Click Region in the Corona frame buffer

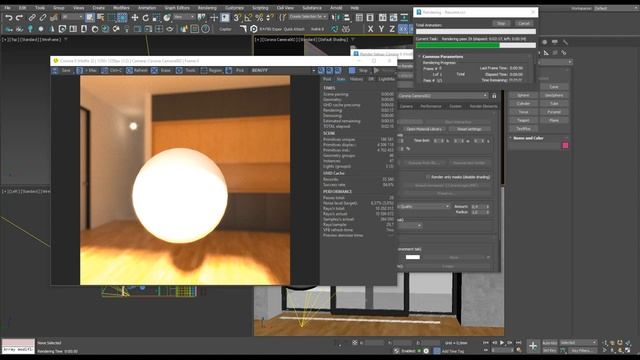tap(211, 71)
